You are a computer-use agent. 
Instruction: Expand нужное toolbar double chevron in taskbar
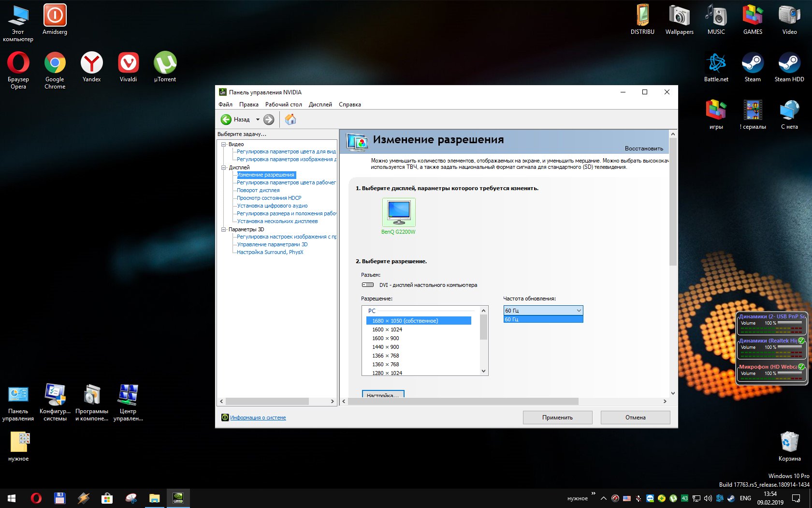(x=594, y=493)
